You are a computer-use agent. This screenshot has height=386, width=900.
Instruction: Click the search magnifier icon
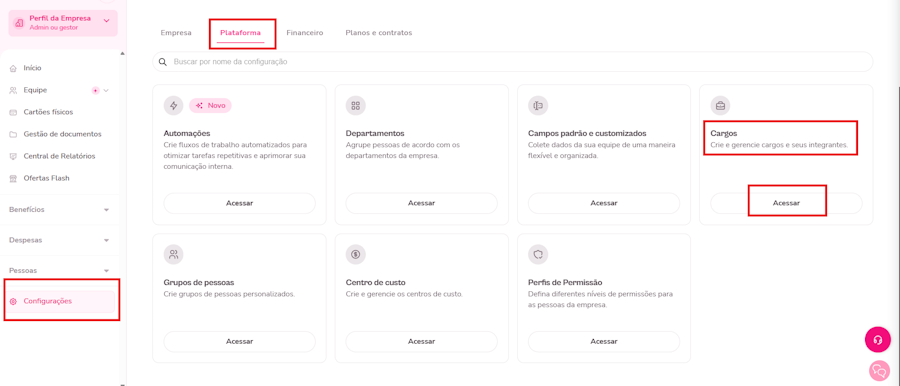click(163, 61)
